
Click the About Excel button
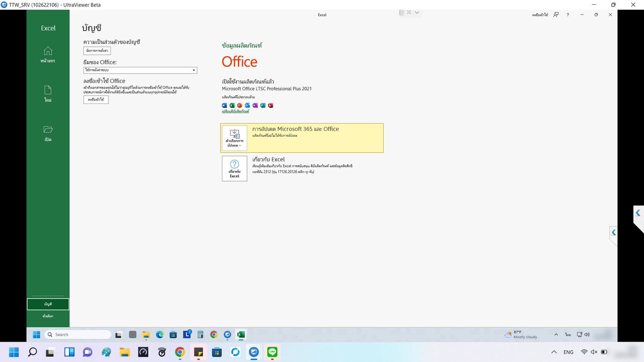235,168
